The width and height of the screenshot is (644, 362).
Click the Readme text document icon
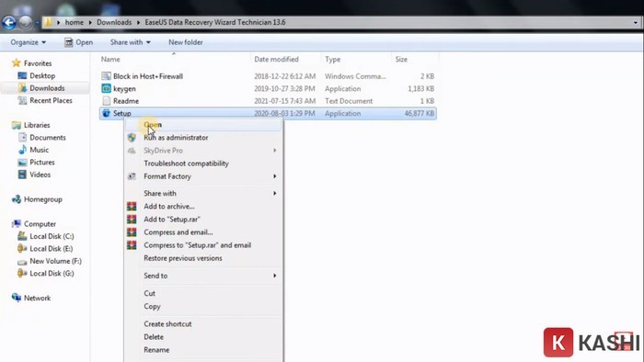[107, 100]
